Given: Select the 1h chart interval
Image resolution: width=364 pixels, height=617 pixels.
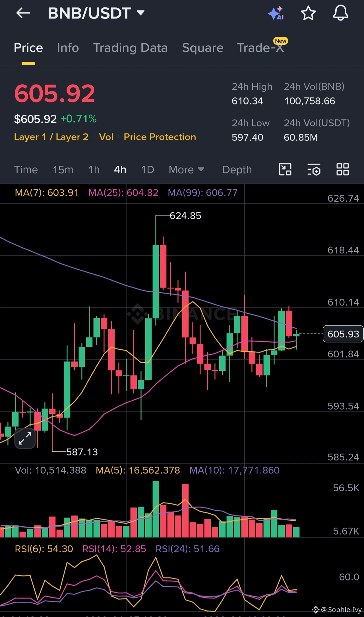Looking at the screenshot, I should coord(94,170).
